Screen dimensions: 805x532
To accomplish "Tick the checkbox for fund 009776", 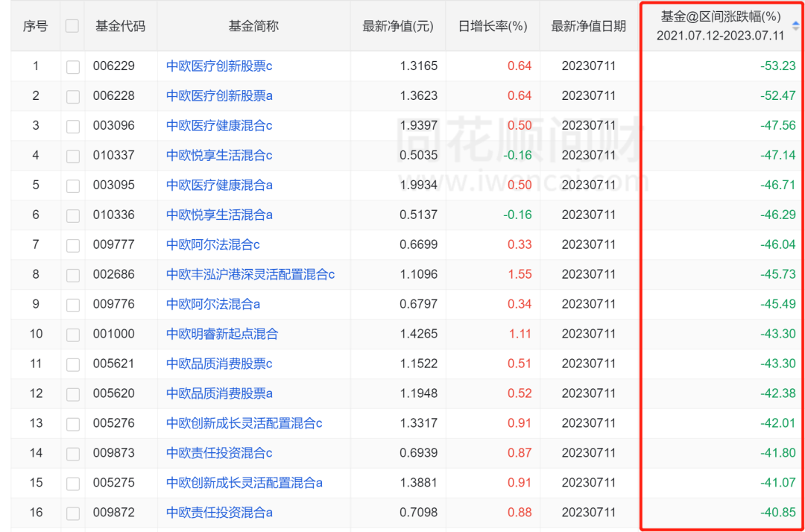I will click(x=73, y=305).
